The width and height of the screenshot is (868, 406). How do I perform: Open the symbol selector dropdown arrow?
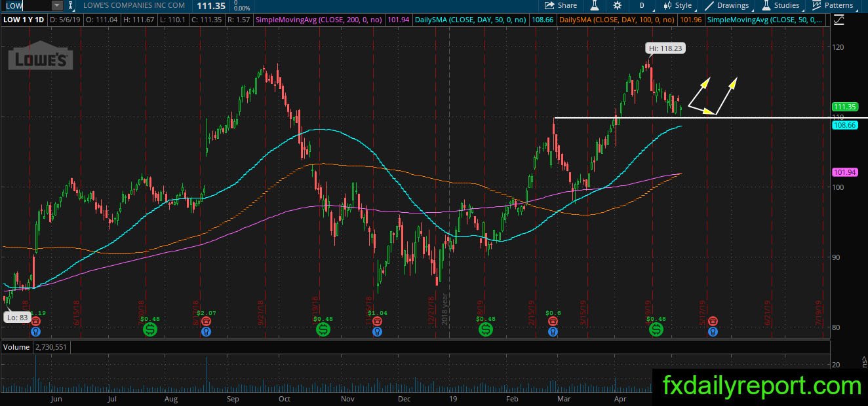[x=57, y=5]
